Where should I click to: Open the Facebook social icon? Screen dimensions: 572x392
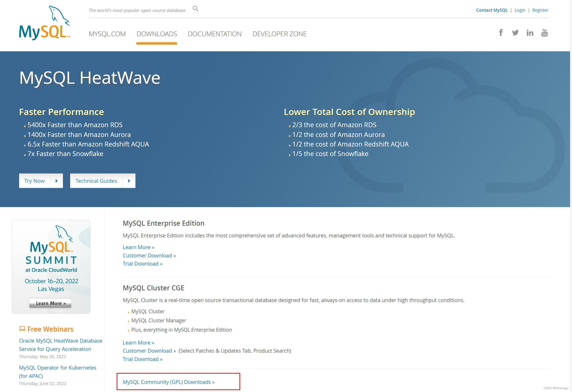pos(501,33)
